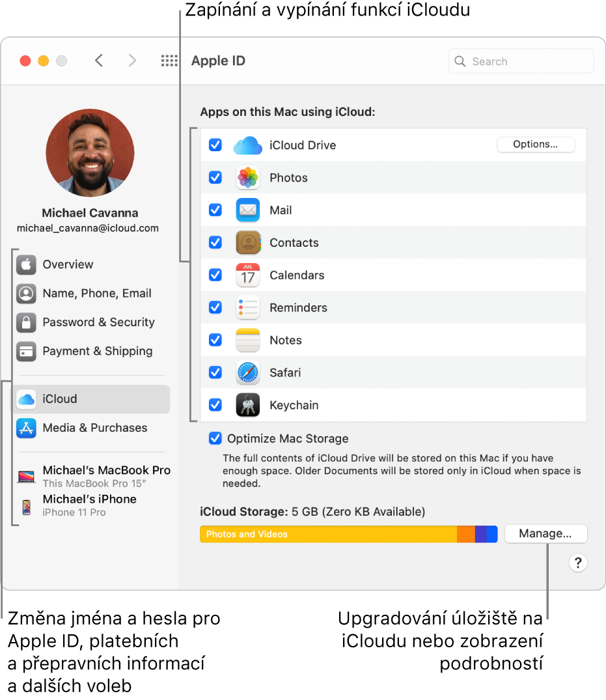
Task: Click the Apple ID window title
Action: pos(218,61)
